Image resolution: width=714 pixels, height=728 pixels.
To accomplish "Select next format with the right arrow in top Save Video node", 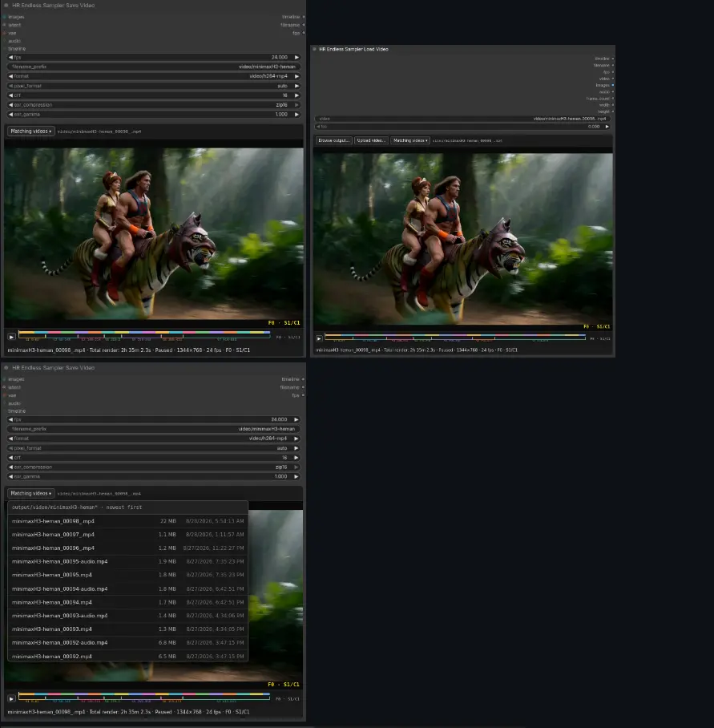I will [x=297, y=76].
